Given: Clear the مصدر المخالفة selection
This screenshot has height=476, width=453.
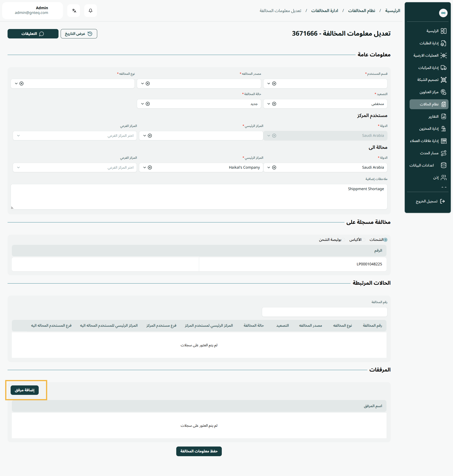Looking at the screenshot, I should 148,84.
